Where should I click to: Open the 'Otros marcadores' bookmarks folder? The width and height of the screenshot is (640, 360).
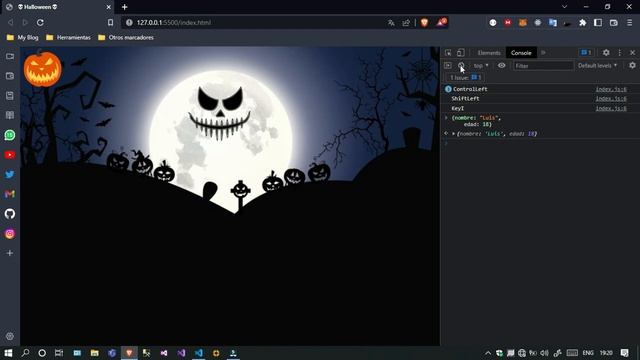point(126,38)
